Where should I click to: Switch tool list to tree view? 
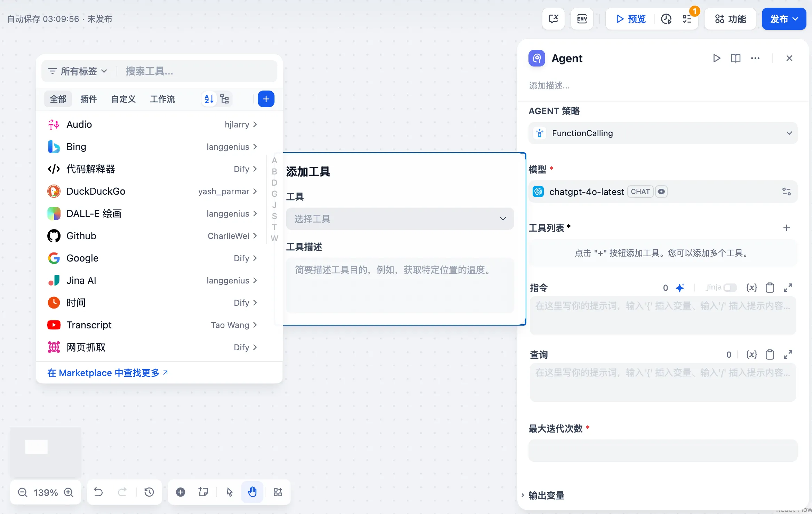[225, 99]
